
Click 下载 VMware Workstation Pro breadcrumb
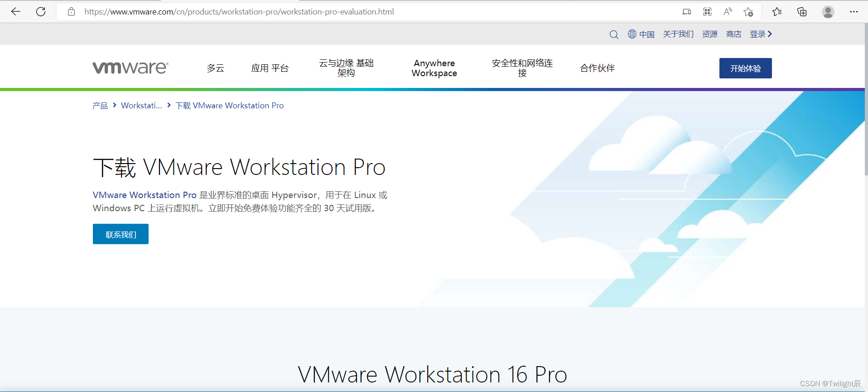[x=230, y=106]
